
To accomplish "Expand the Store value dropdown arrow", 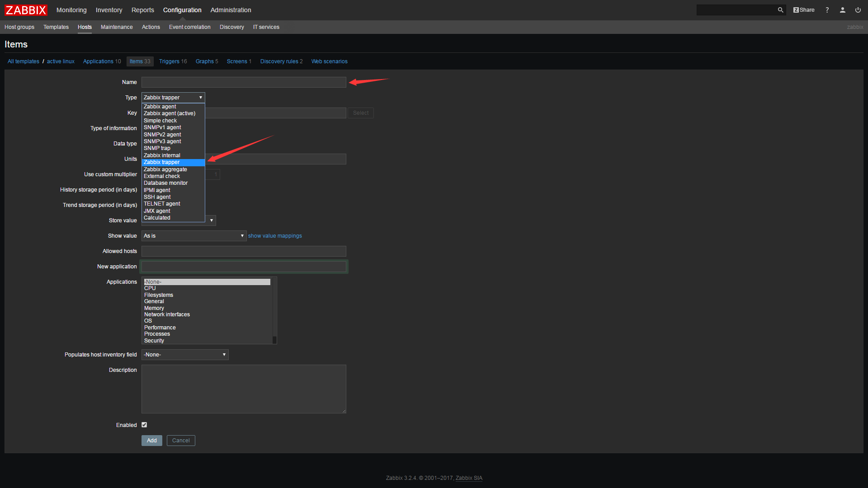I will 211,221.
